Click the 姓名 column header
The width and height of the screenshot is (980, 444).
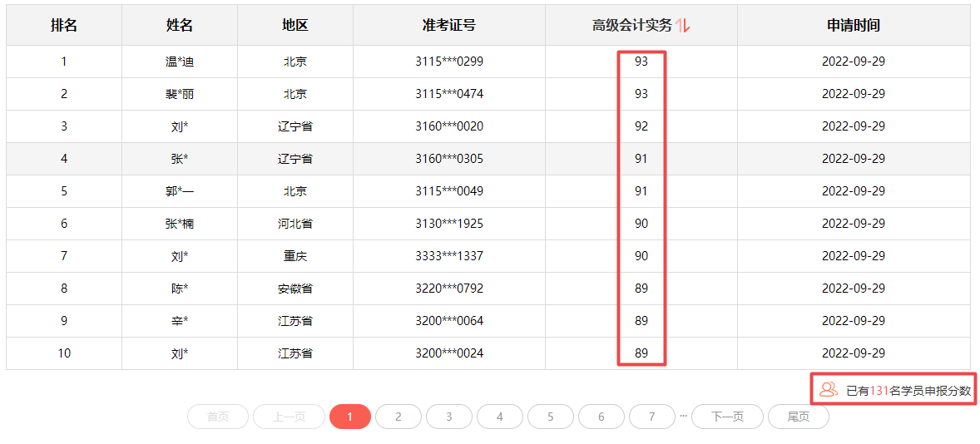(180, 25)
